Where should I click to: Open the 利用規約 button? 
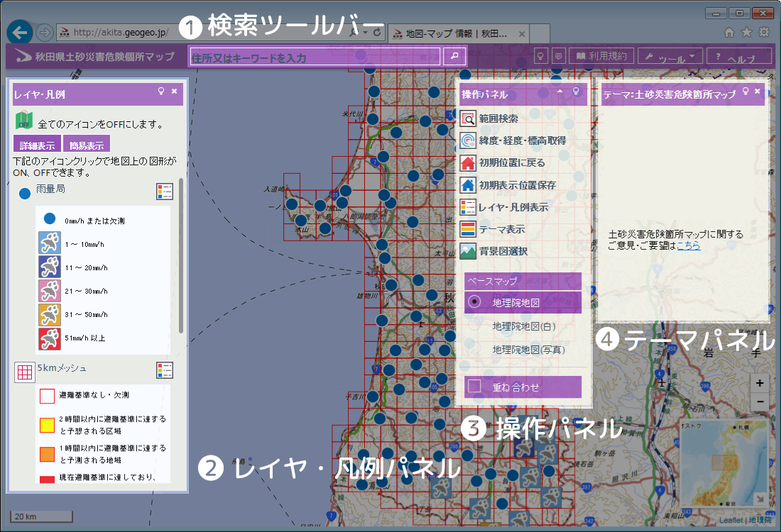point(601,56)
